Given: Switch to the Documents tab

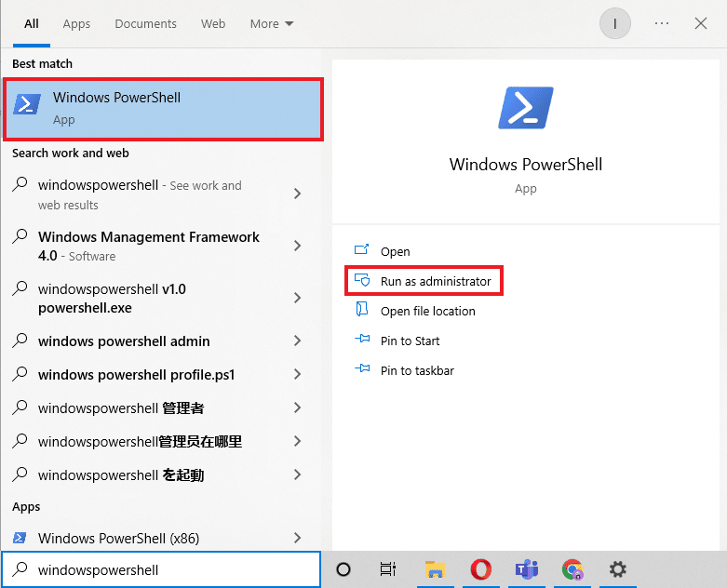Looking at the screenshot, I should click(145, 23).
